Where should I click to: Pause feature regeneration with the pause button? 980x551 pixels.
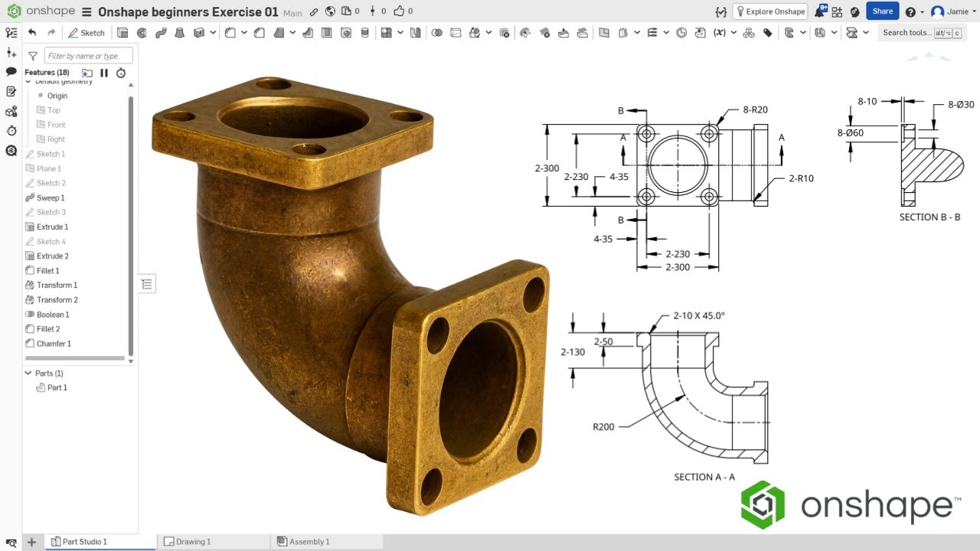point(104,73)
